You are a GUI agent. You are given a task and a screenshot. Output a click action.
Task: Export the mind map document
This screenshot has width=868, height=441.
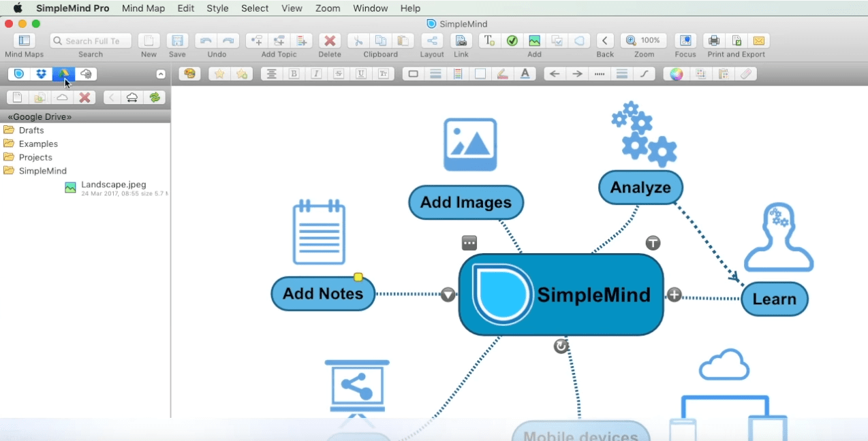(x=737, y=41)
